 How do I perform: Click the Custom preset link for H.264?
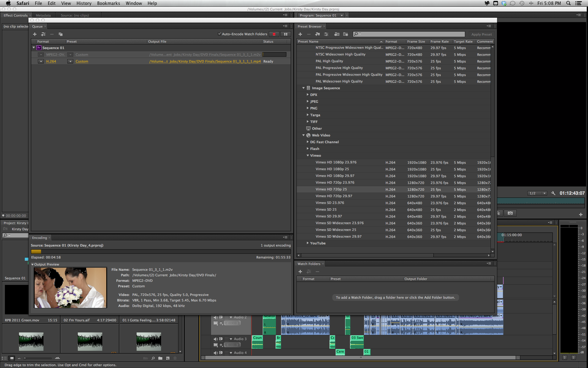click(82, 61)
